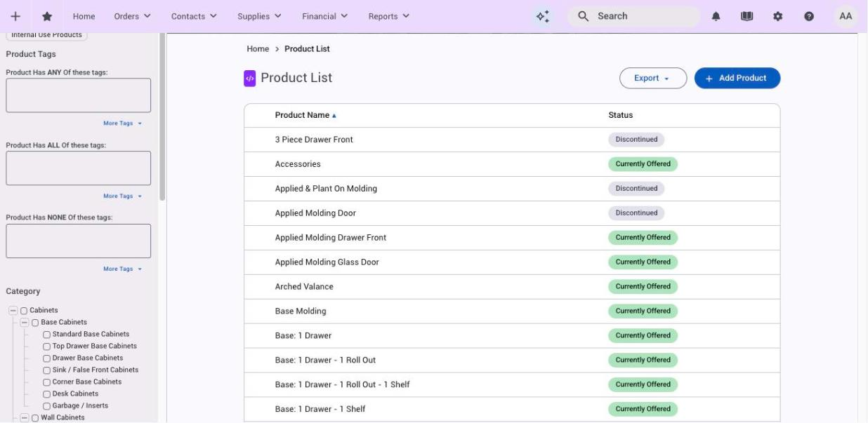Open the Accessories product row
The height and width of the screenshot is (423, 868).
click(512, 164)
